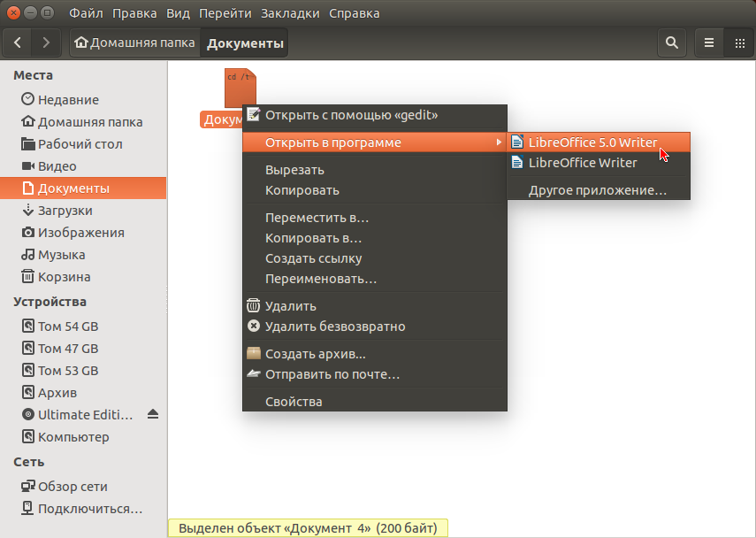
Task: Click the drive icon beside Том 54 GB
Action: coord(28,326)
